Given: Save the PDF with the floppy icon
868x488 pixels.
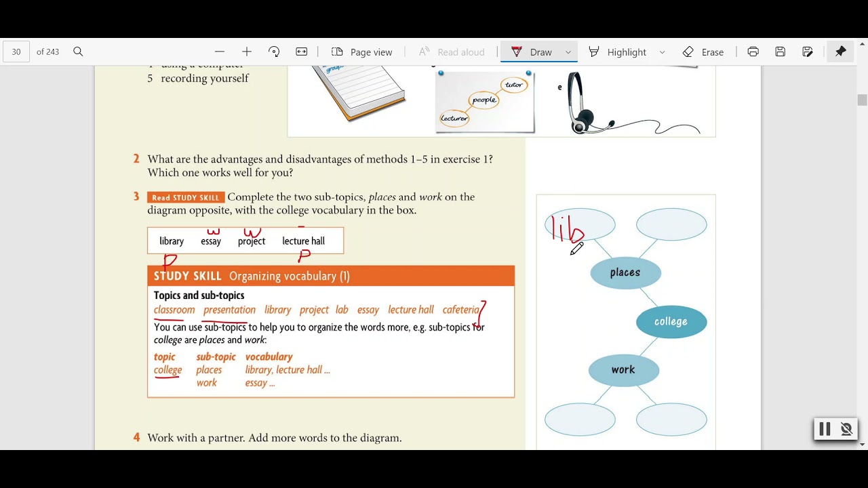Looking at the screenshot, I should (x=781, y=52).
